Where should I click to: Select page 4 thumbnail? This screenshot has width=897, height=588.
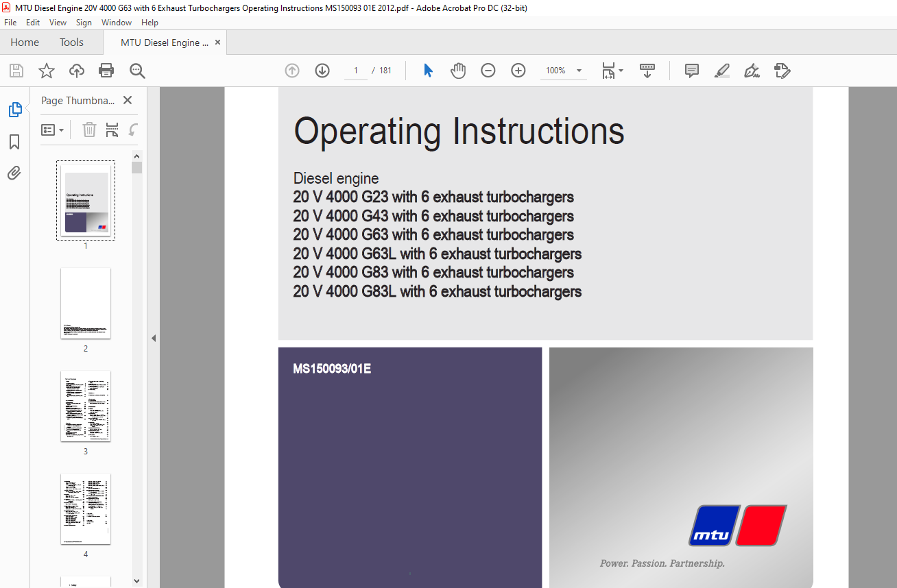[86, 509]
